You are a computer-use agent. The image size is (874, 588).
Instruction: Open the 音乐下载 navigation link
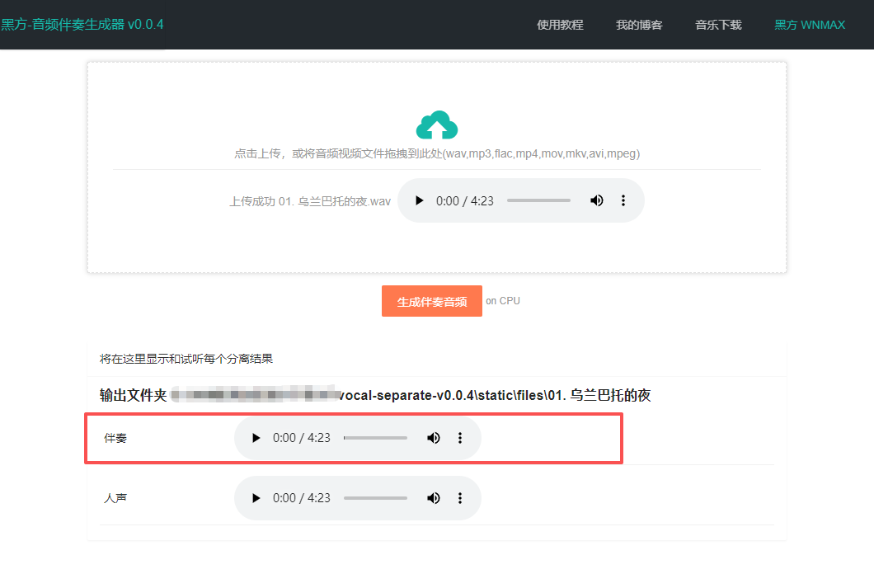click(x=718, y=25)
